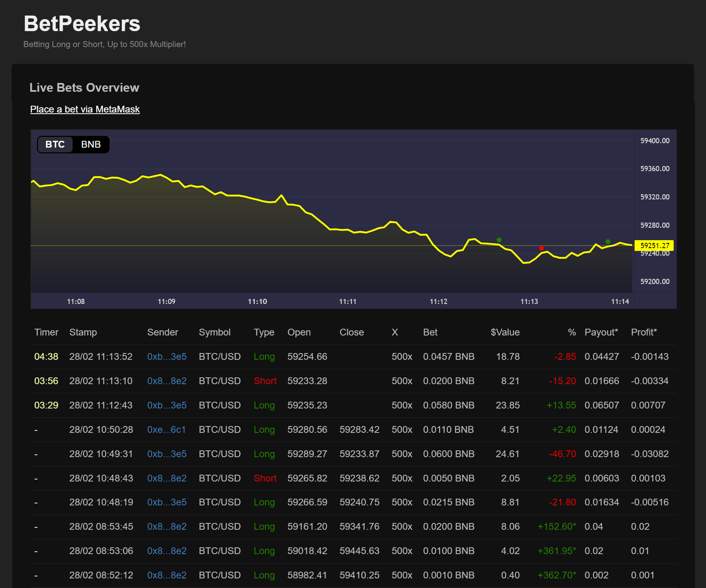The width and height of the screenshot is (706, 588).
Task: Click the Timer column header
Action: pyautogui.click(x=46, y=332)
